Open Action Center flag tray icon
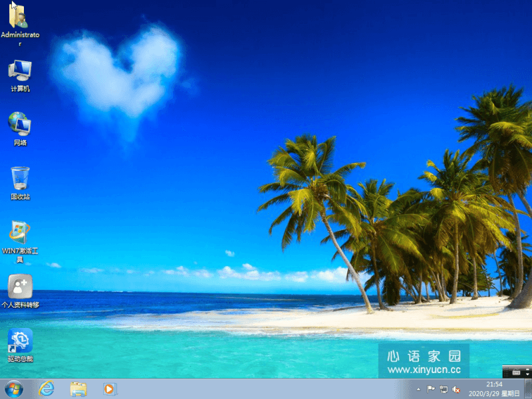Viewport: 532px width, 399px height. coord(431,389)
